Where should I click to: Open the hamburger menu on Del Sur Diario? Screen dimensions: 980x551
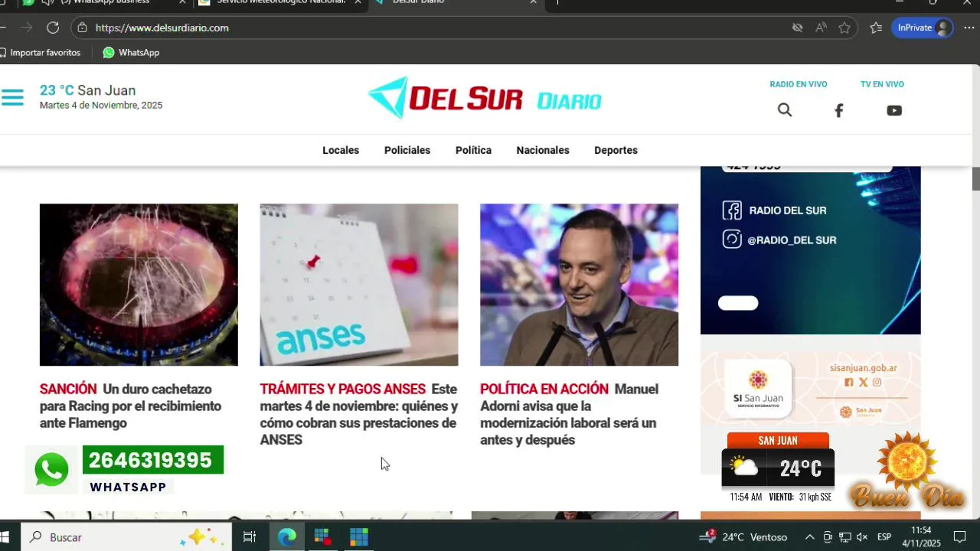(12, 97)
